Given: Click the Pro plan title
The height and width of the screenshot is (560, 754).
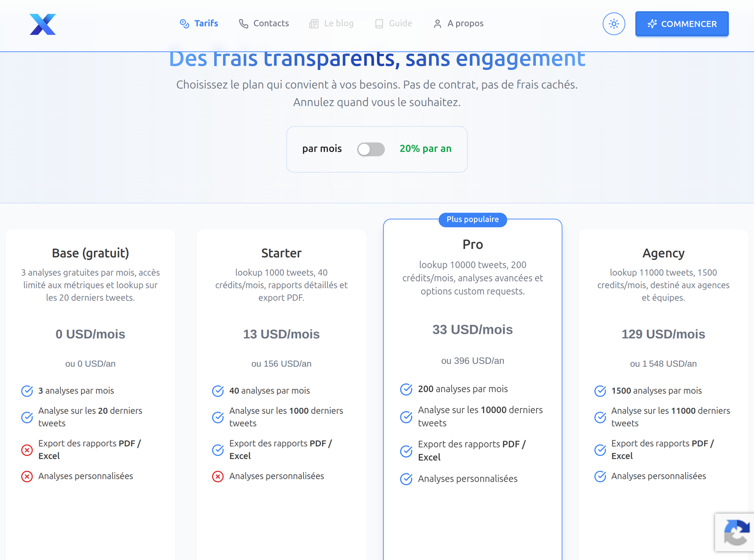Looking at the screenshot, I should [x=473, y=244].
